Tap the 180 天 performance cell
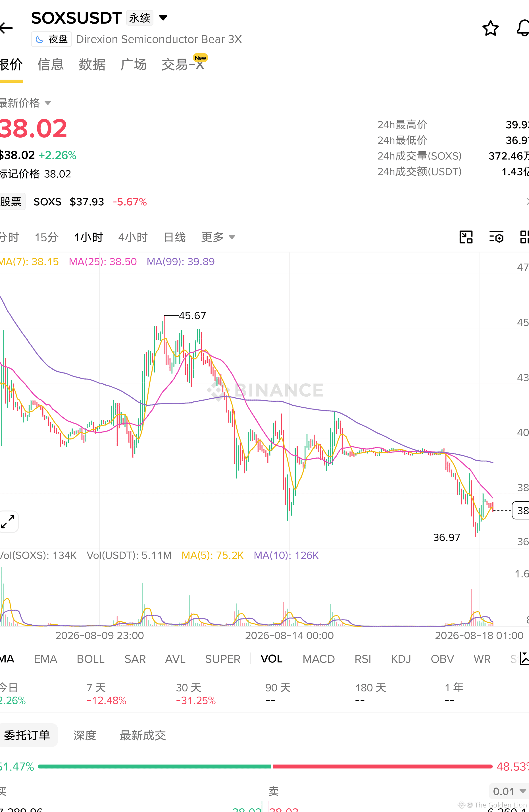529x812 pixels. point(370,694)
